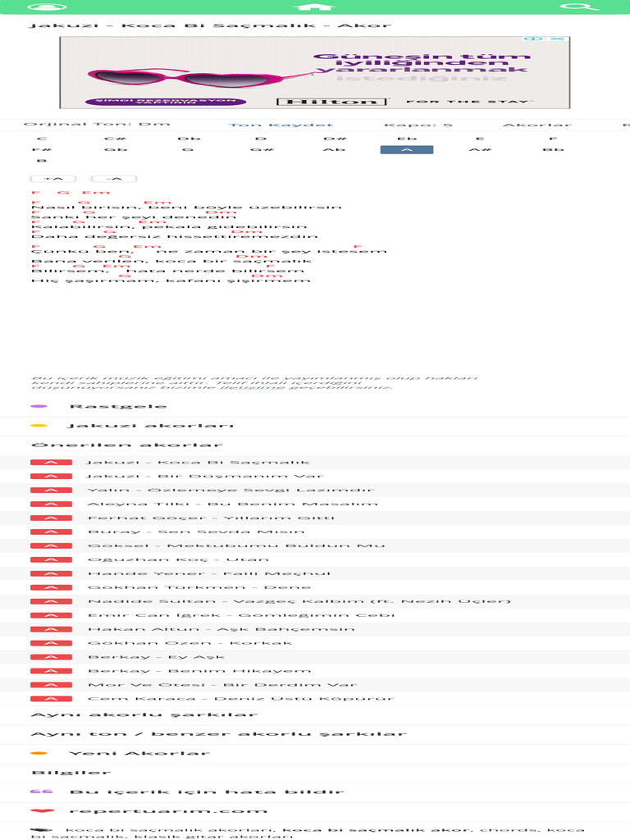
Task: Click the red heart icon near repertuarim.com
Action: (x=43, y=811)
